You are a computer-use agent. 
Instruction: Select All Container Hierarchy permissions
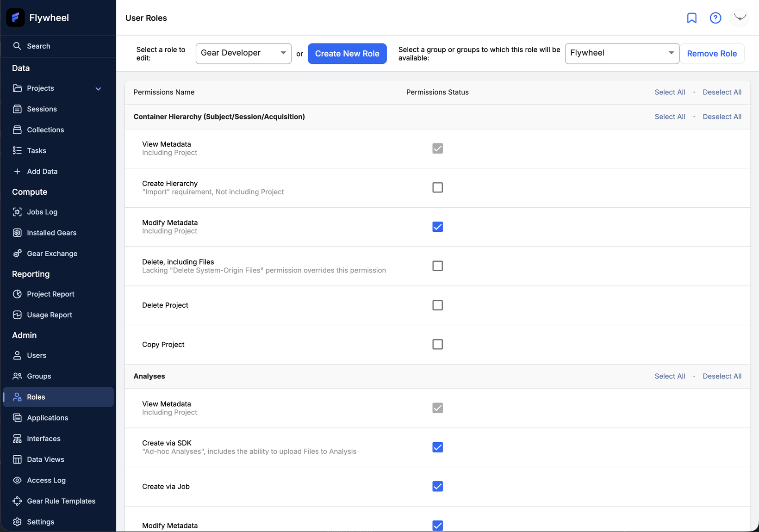click(670, 117)
